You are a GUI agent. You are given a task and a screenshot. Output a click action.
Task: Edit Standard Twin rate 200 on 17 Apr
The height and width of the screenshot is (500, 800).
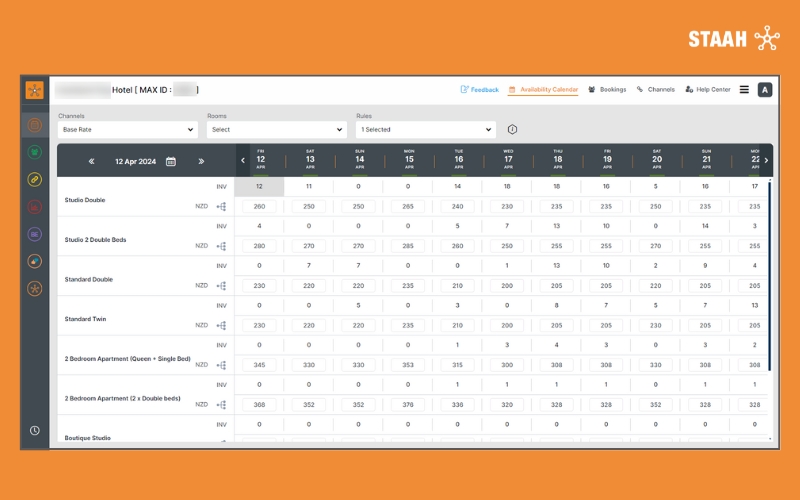pyautogui.click(x=507, y=325)
